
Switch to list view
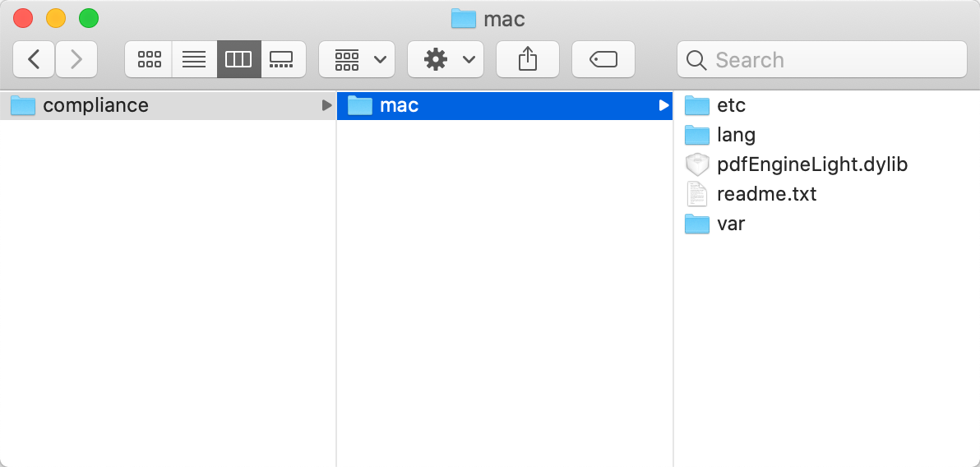[194, 59]
